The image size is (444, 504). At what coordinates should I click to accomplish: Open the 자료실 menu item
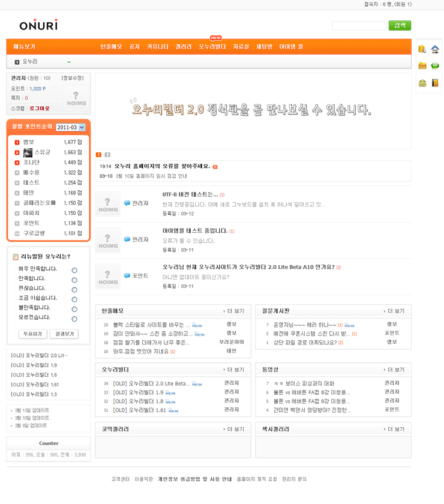coord(241,47)
